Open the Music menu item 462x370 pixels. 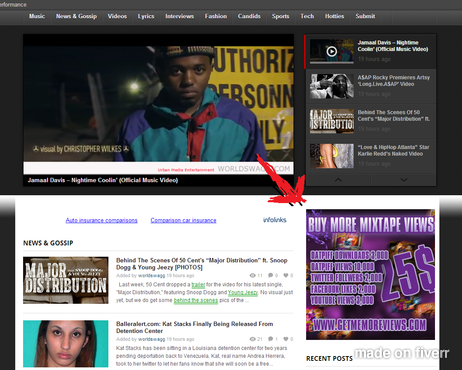37,16
